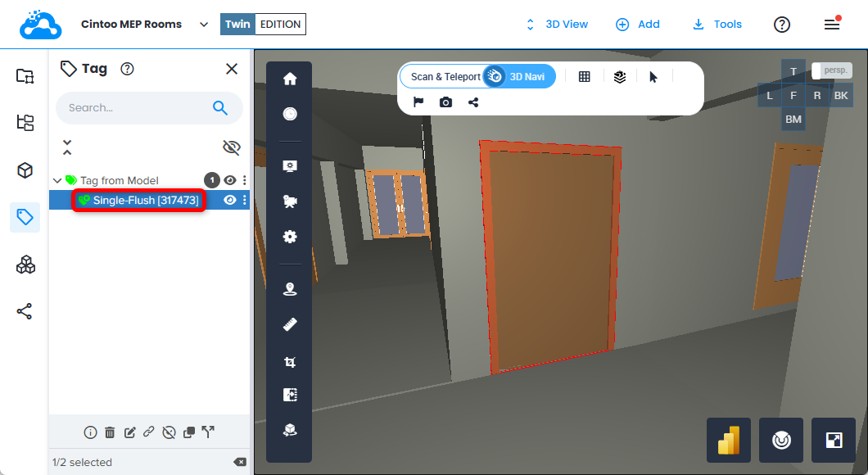The width and height of the screenshot is (868, 475).
Task: Open the share sidebar icon
Action: [x=25, y=311]
